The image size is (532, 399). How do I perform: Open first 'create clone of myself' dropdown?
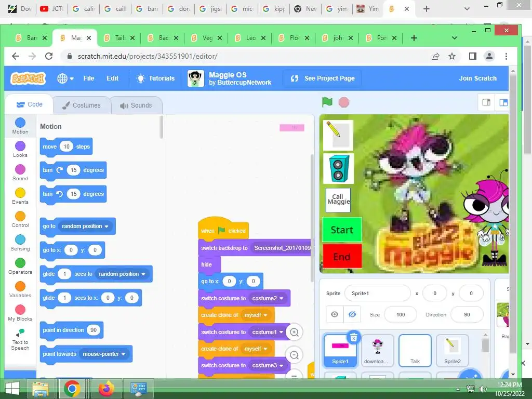point(256,315)
